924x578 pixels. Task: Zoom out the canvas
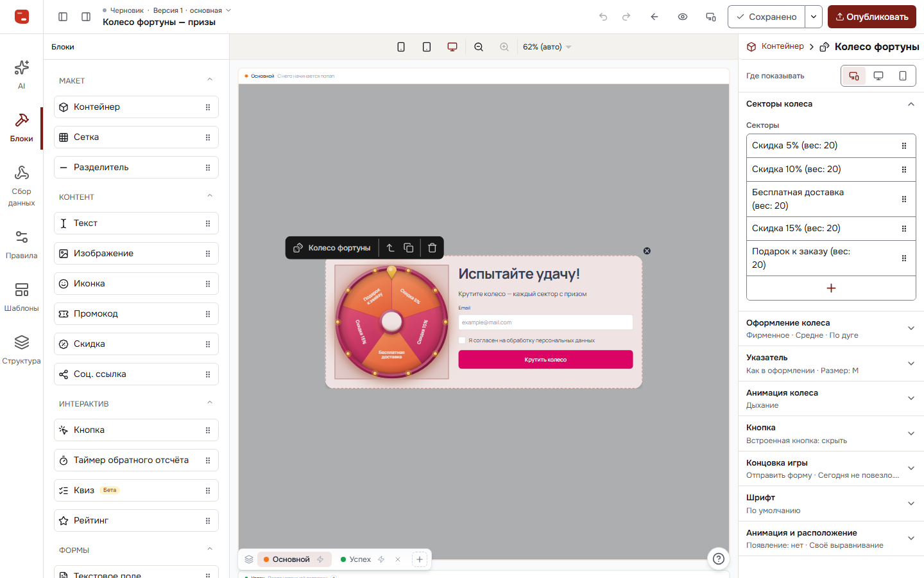pos(479,47)
